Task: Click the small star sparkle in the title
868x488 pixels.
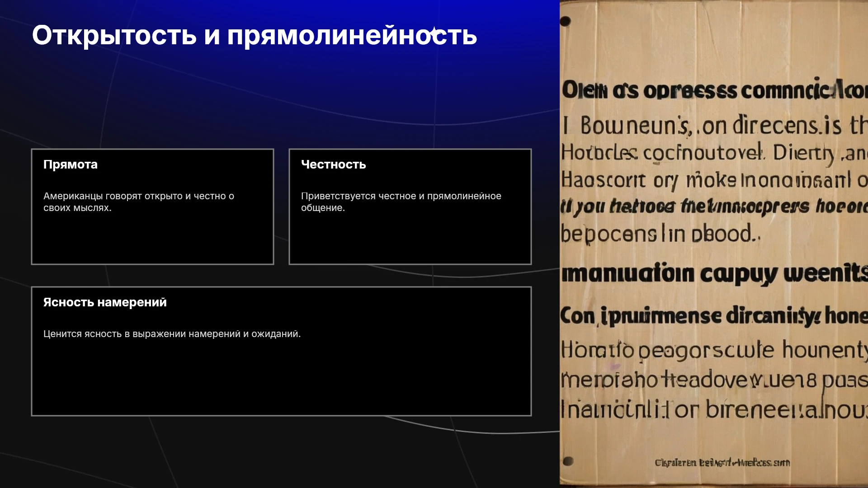Action: [434, 32]
